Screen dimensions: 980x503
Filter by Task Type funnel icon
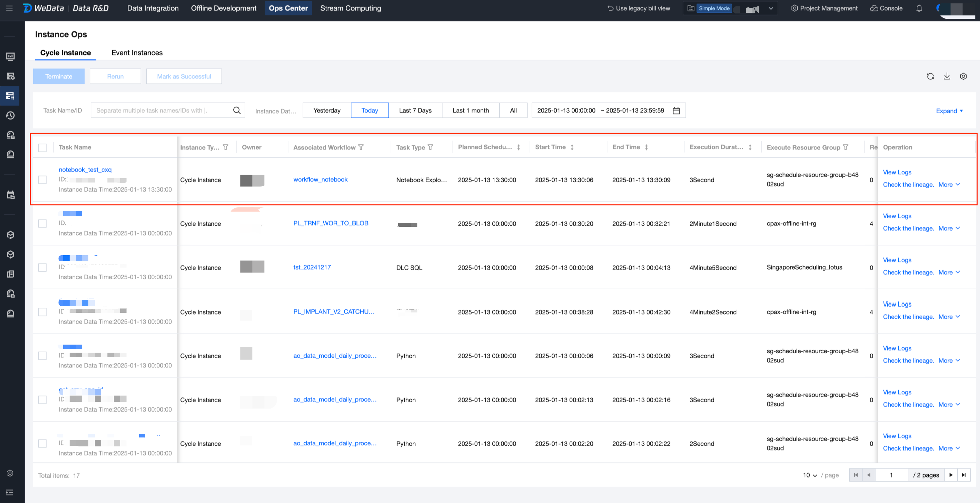[430, 147]
